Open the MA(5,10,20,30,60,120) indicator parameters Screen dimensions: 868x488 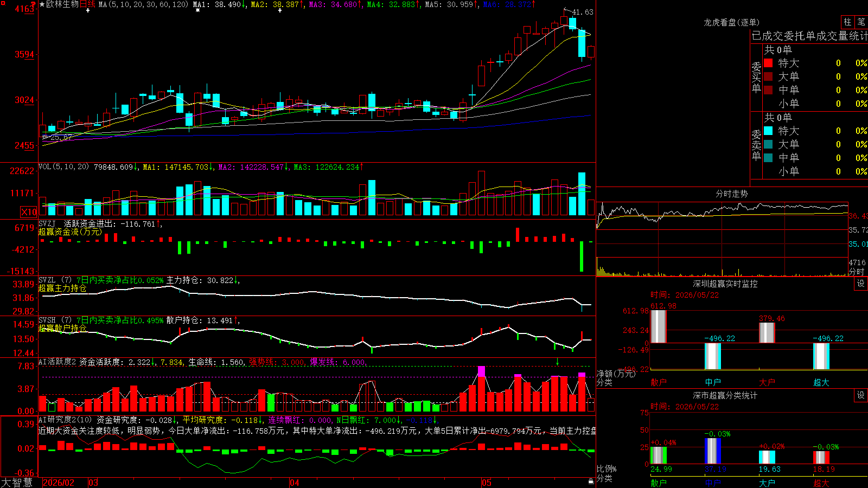pyautogui.click(x=143, y=4)
